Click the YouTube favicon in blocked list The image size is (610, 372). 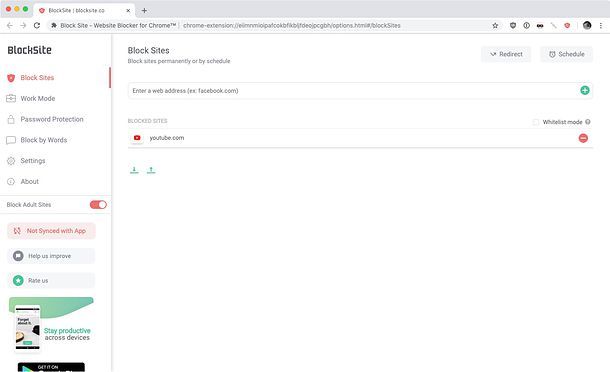[x=137, y=138]
